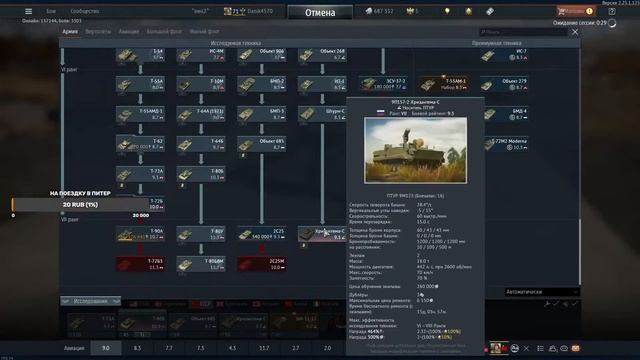Click the 20 RUB (1%) donation progress bar
Screen dimensions: 640x360
pos(80,204)
